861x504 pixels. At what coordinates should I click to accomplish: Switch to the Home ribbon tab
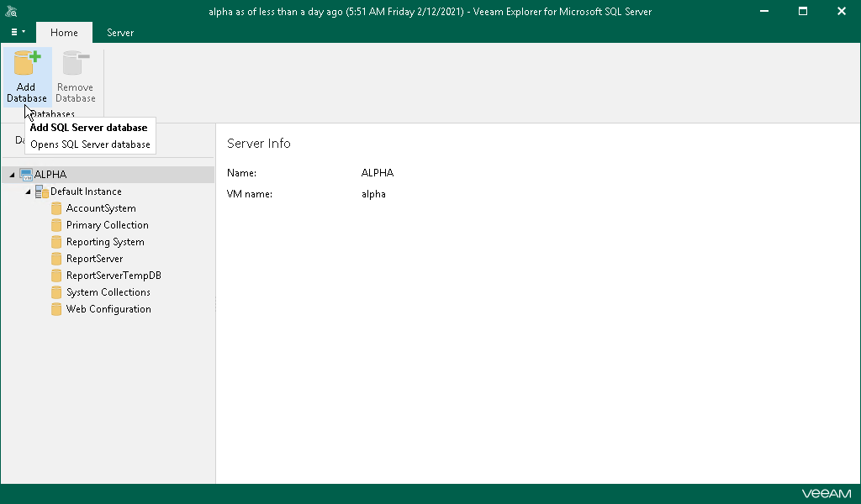pos(64,33)
